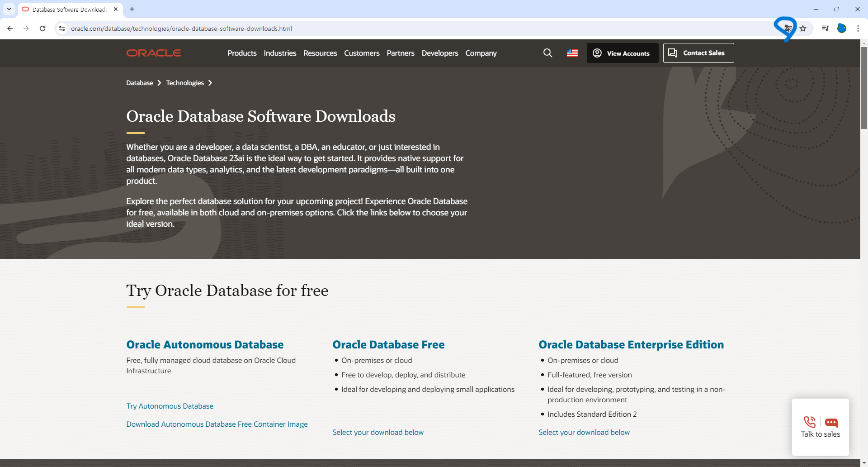Click the View Accounts button

(x=623, y=53)
